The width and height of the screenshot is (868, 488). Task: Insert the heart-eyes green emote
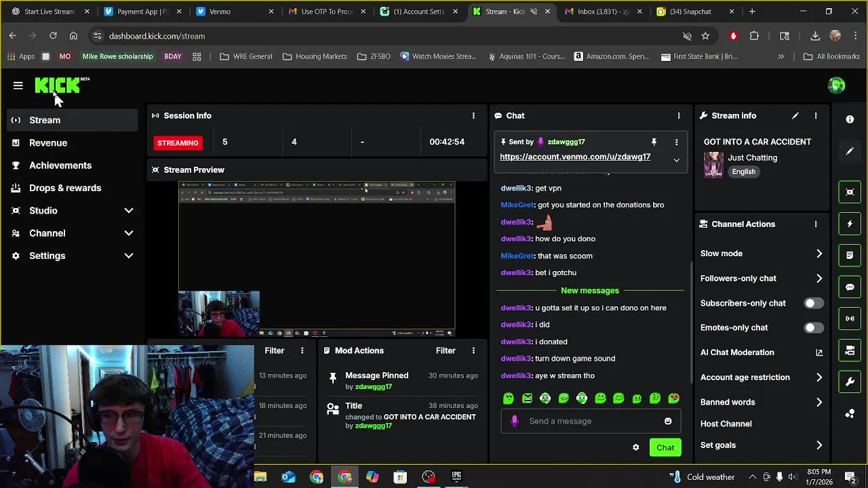(673, 399)
